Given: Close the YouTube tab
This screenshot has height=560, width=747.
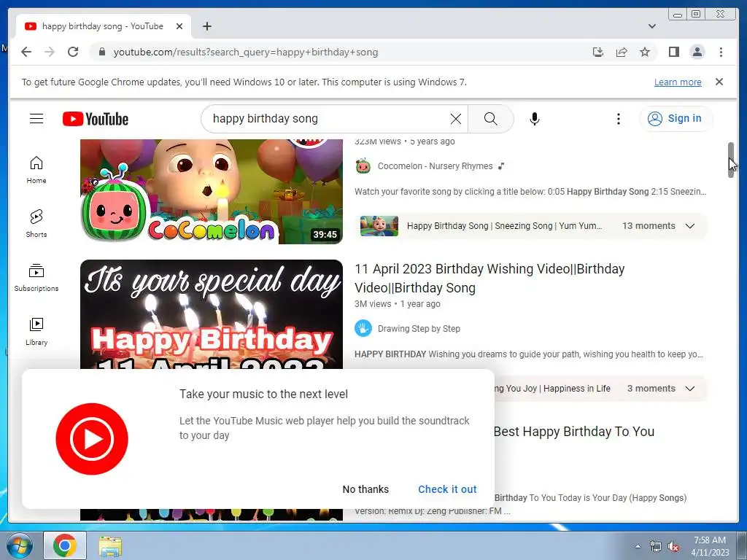Looking at the screenshot, I should tap(179, 26).
